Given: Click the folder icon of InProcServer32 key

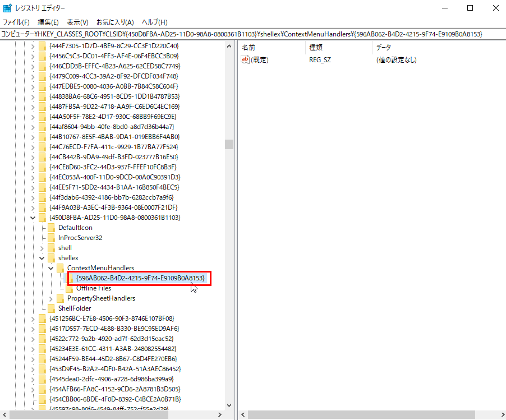Looking at the screenshot, I should coord(51,238).
